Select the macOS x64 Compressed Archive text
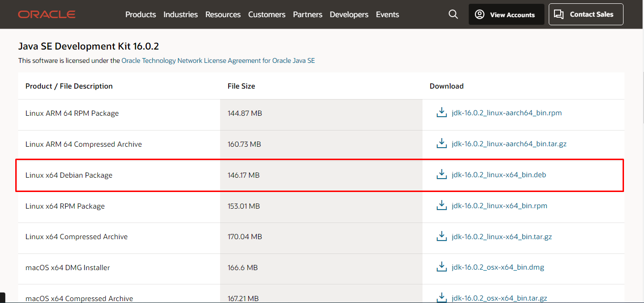 (79, 299)
